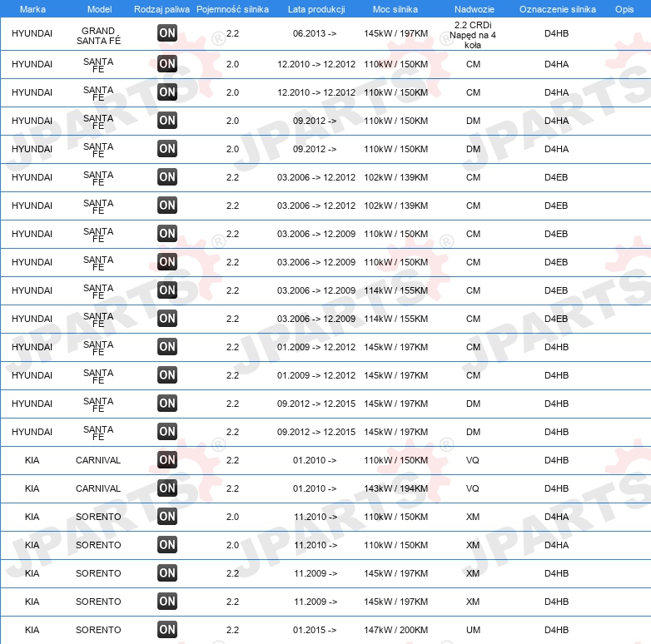
Task: Select 145kW / 197KM in GRAND SANTA FÉ row
Action: pos(395,33)
